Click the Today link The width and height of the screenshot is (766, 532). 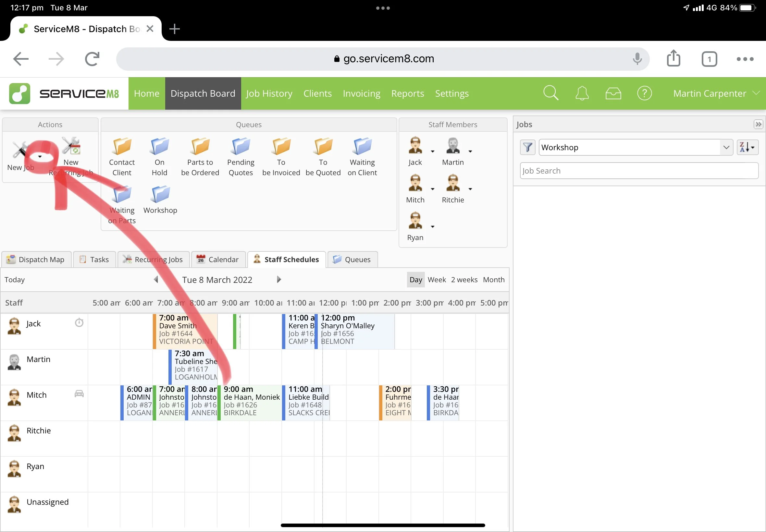coord(14,280)
